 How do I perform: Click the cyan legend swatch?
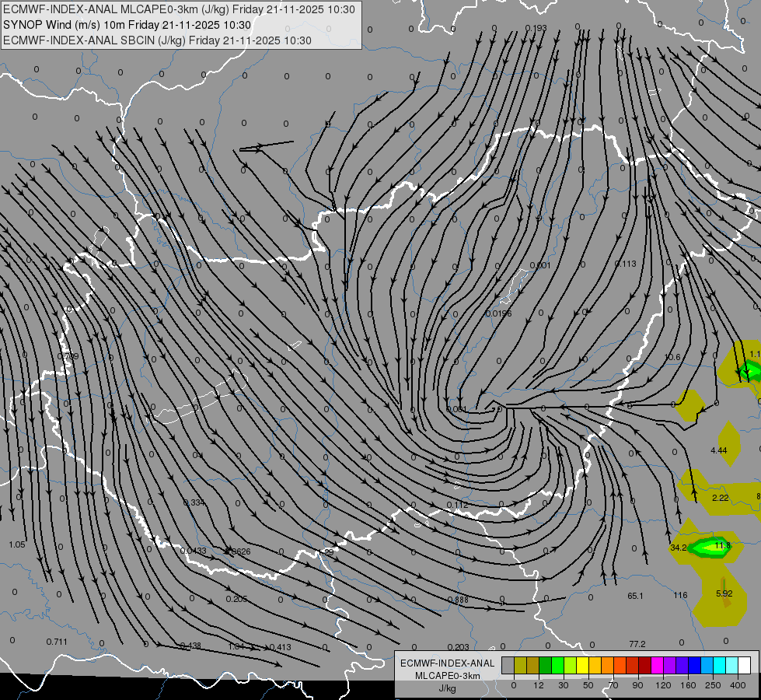[720, 665]
